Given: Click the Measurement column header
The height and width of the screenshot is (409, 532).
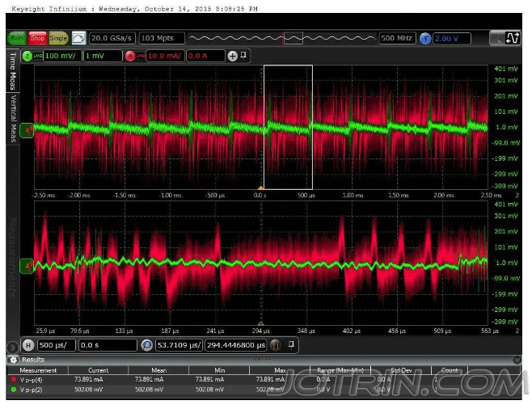Looking at the screenshot, I should [38, 370].
